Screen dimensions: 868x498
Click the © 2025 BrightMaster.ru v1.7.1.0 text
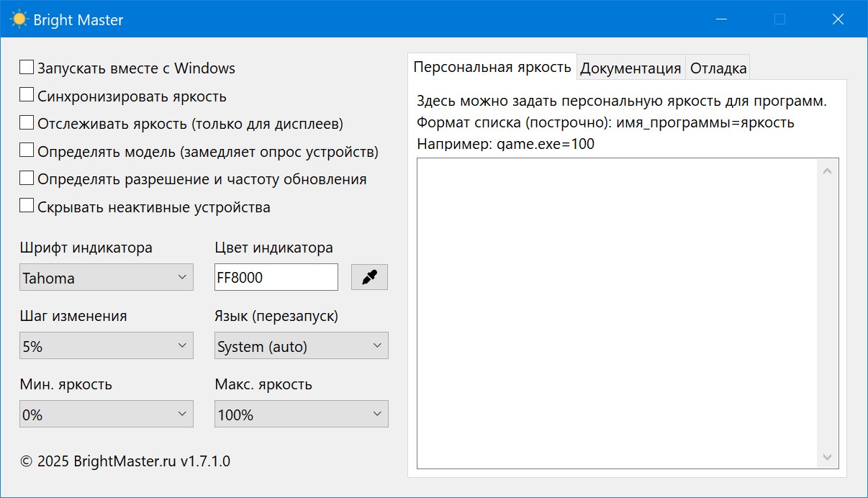[125, 461]
